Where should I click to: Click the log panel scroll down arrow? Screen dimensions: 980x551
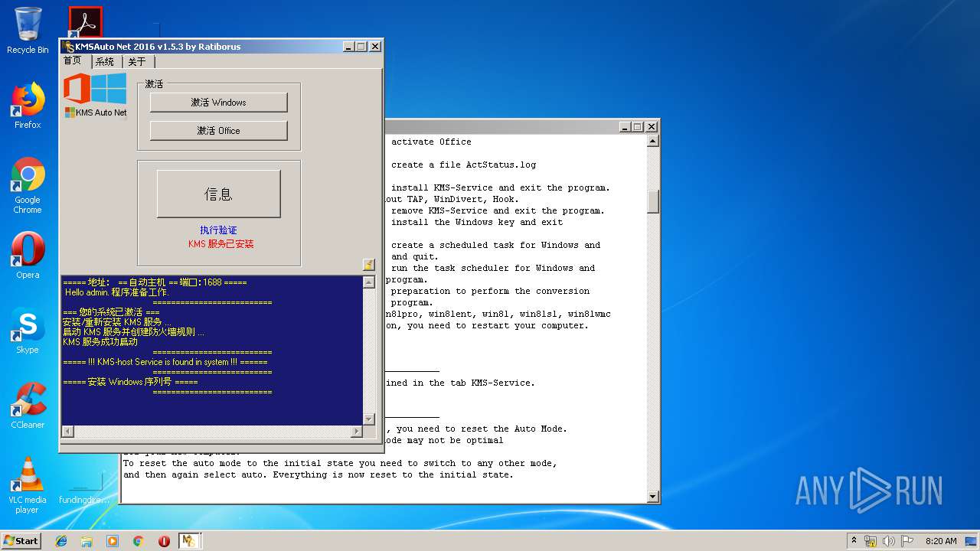click(369, 419)
